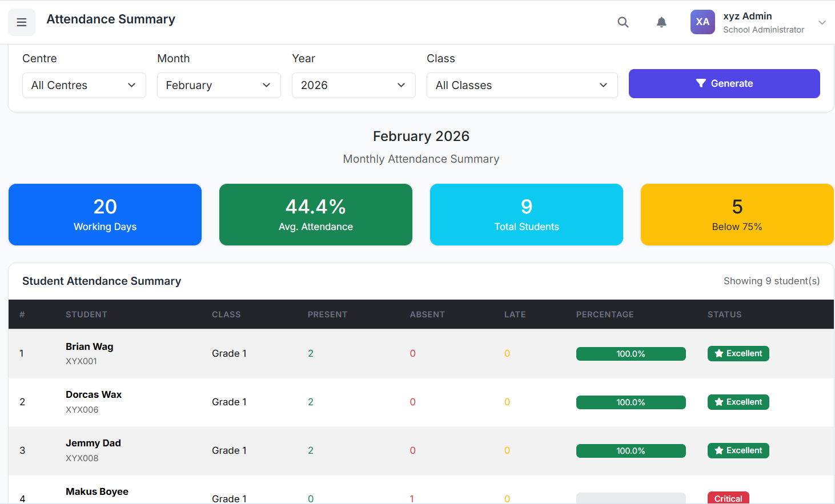The image size is (835, 504).
Task: Click student name Jemmy Dad
Action: point(93,443)
